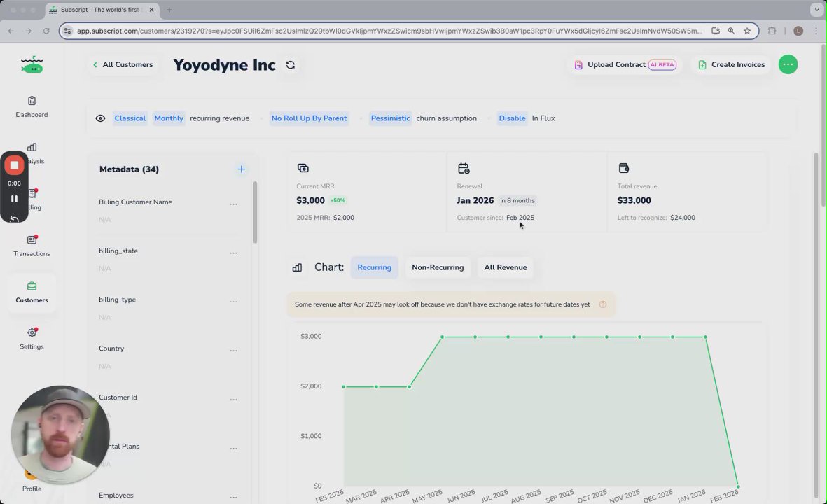Click the Current MRR card icon

click(x=303, y=168)
